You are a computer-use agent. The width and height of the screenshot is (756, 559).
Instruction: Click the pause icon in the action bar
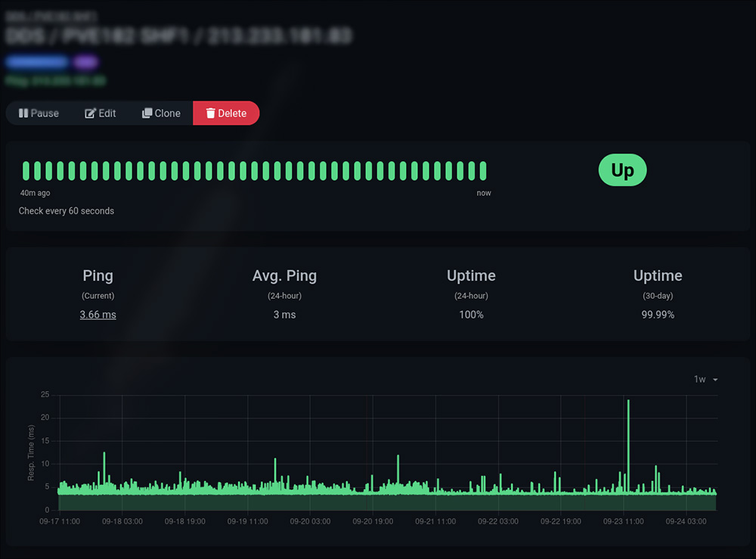tap(23, 113)
